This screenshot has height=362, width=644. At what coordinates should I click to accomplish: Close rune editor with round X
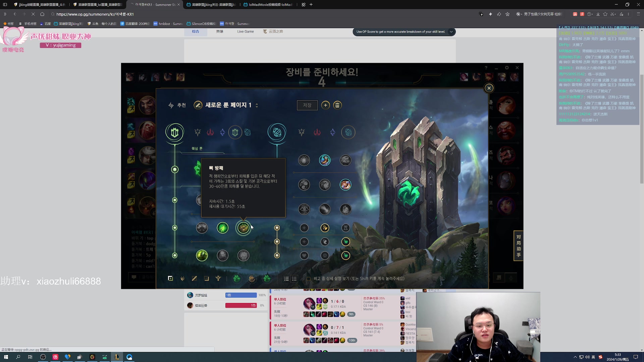pos(489,88)
